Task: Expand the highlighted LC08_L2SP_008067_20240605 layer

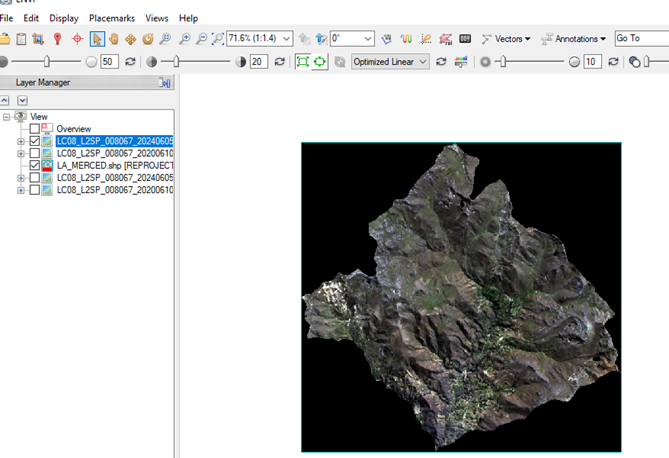Action: (x=20, y=141)
